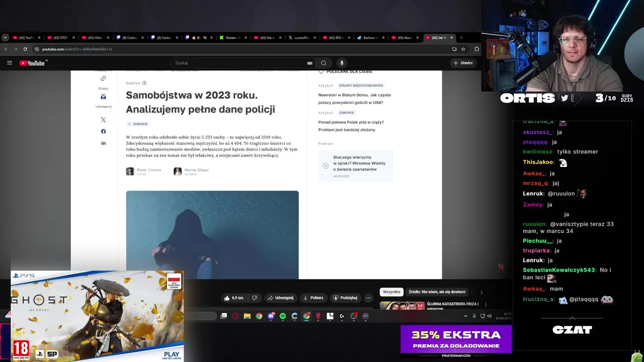
Task: Go back with browser back arrow
Action: point(6,49)
